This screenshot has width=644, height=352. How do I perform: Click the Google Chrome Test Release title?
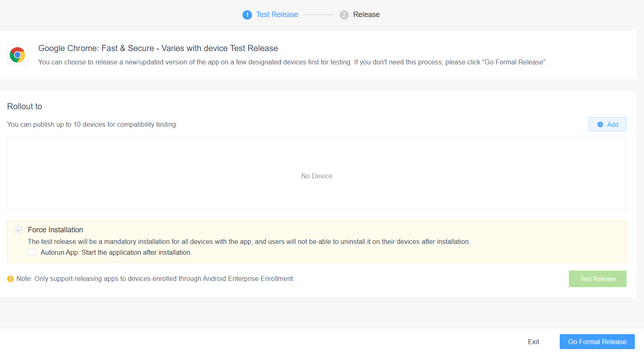point(158,48)
